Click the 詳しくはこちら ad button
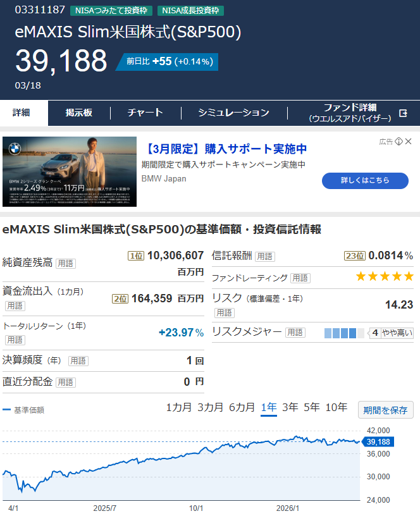This screenshot has height=516, width=420. pyautogui.click(x=365, y=181)
